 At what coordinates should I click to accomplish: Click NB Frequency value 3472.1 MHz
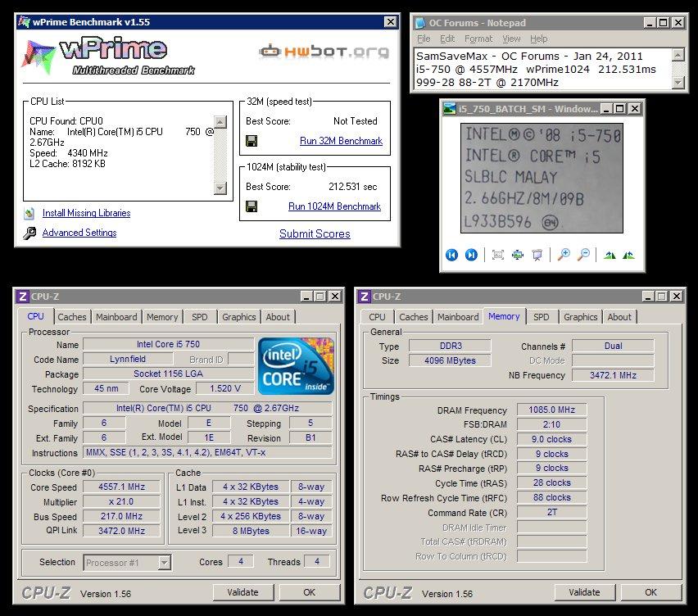(x=613, y=375)
